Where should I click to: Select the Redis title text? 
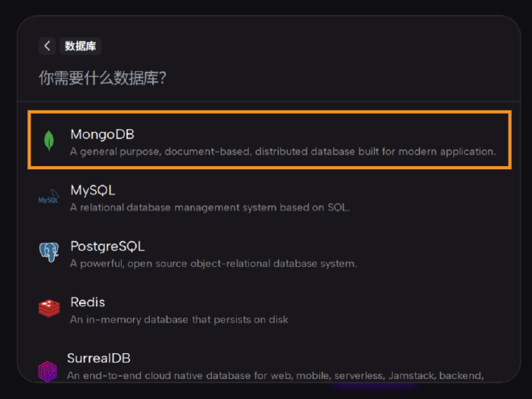click(x=88, y=302)
